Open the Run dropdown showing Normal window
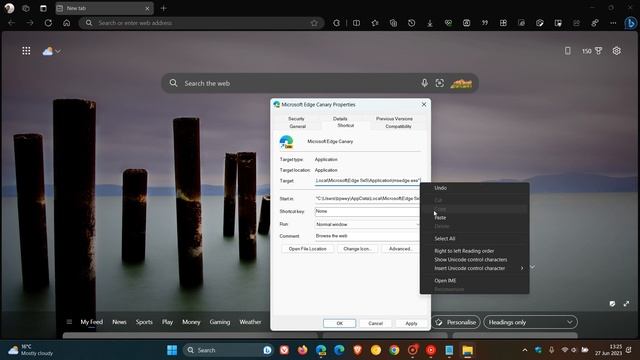Viewport: 640px width, 360px height. (367, 224)
